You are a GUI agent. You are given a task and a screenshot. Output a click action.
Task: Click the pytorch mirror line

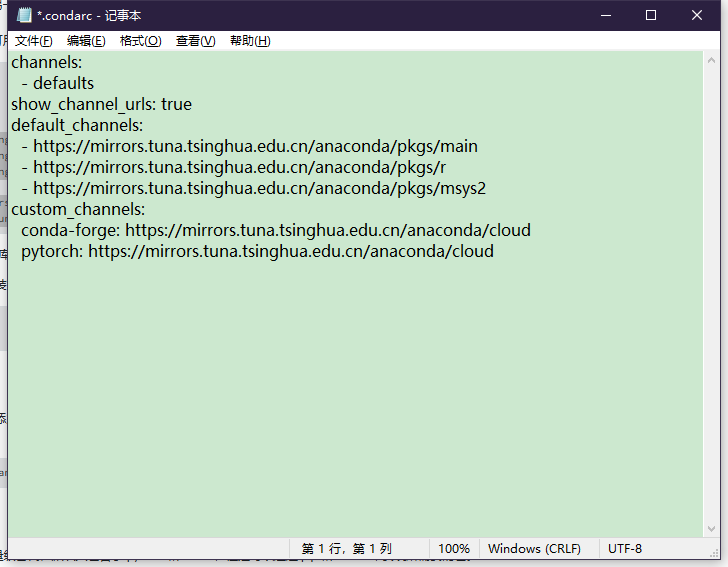[257, 251]
